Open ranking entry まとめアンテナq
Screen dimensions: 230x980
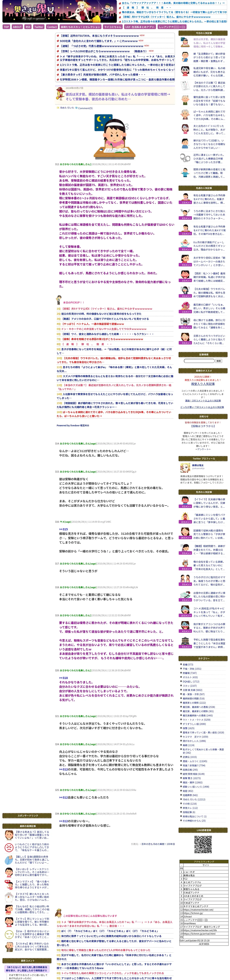[192, 882]
